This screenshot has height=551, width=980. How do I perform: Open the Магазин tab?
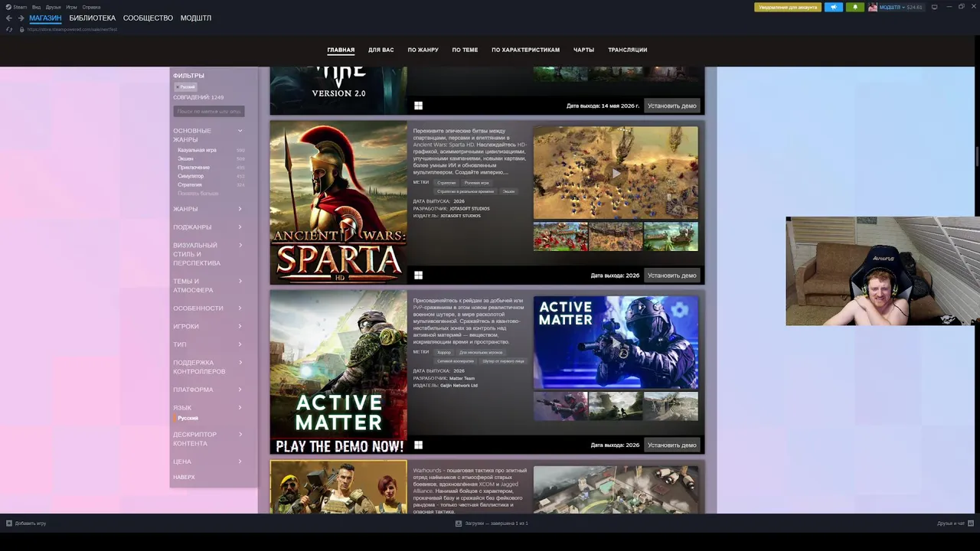45,18
